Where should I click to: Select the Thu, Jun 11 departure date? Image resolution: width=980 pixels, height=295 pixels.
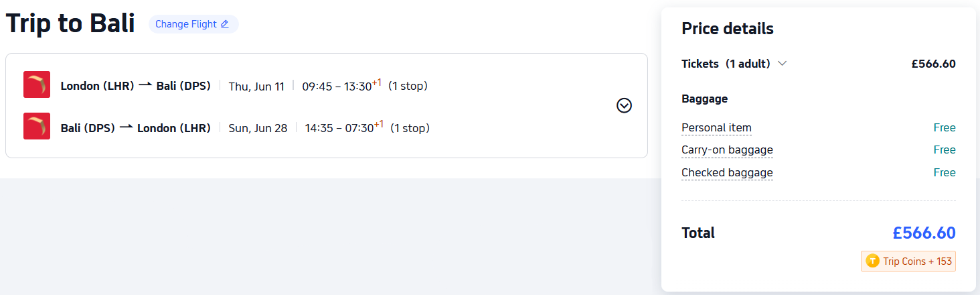click(256, 86)
